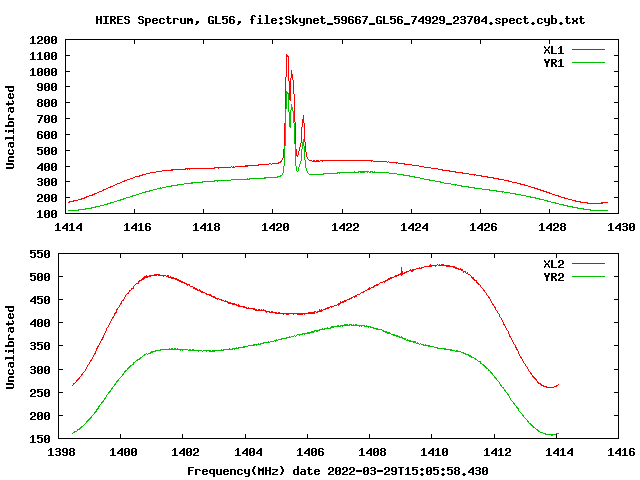Click the Frequency(MHz) date axis label

pyautogui.click(x=338, y=471)
